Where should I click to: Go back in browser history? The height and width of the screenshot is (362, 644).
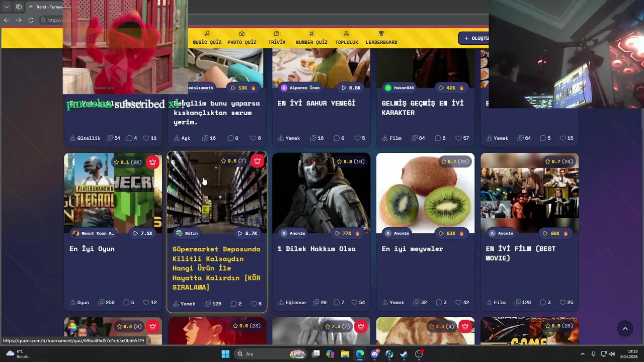point(7,20)
